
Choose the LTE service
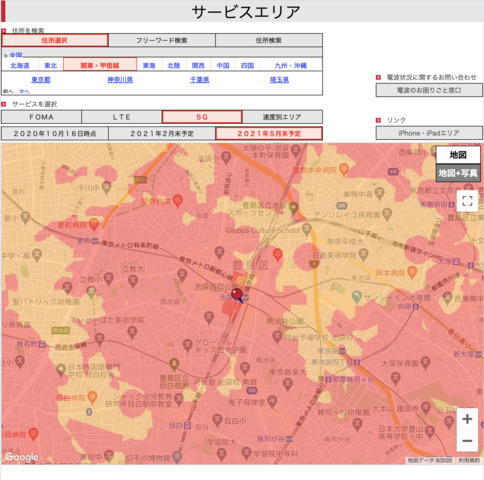coord(122,117)
